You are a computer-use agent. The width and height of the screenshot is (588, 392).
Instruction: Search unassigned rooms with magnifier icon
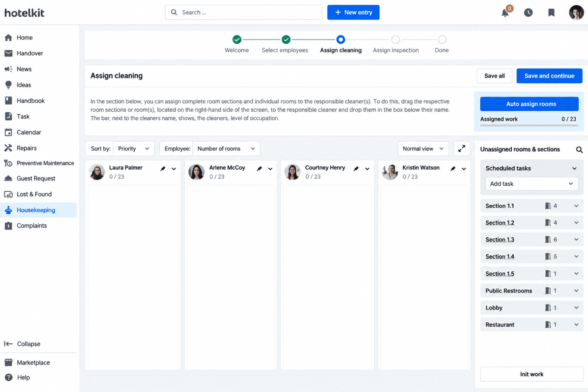pyautogui.click(x=579, y=150)
